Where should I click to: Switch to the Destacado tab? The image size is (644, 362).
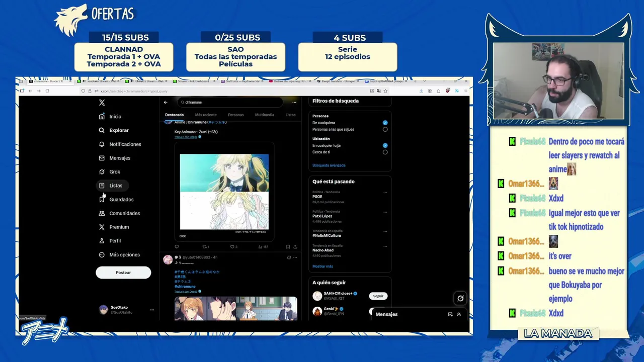(174, 115)
